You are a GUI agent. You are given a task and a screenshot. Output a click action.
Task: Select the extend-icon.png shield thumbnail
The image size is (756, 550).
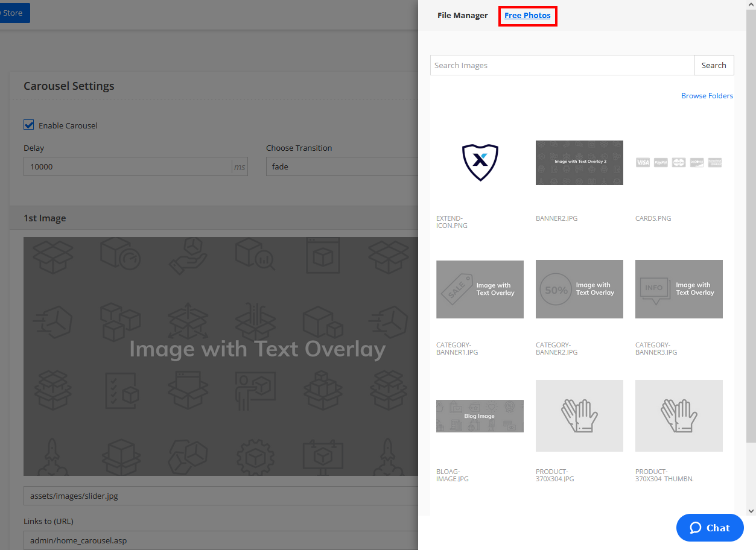coord(480,163)
